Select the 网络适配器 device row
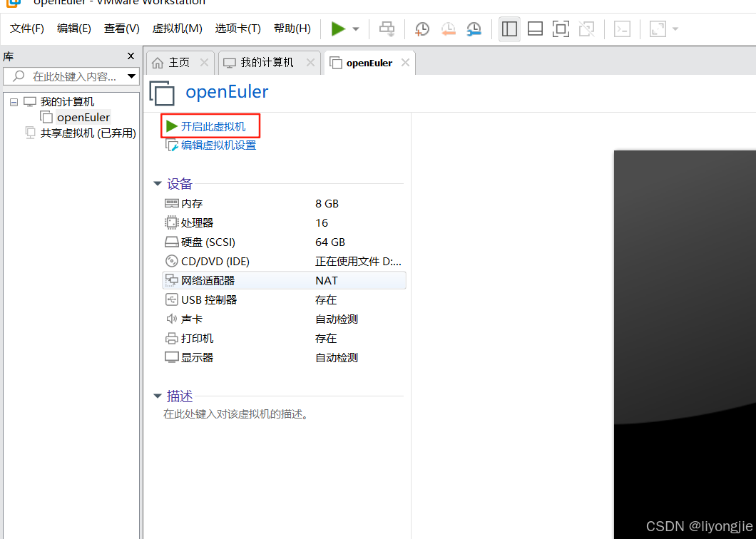This screenshot has width=756, height=539. (x=284, y=281)
